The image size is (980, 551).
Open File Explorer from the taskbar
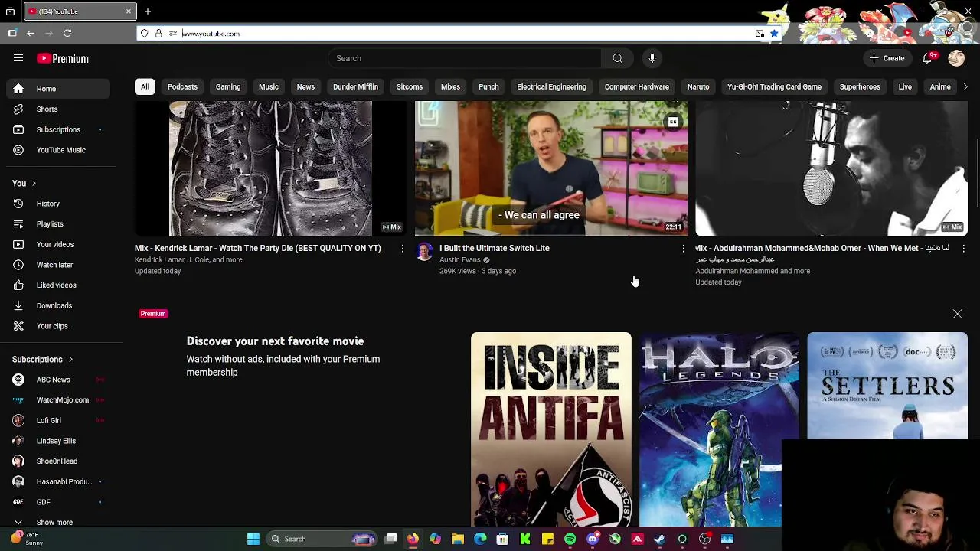point(458,539)
